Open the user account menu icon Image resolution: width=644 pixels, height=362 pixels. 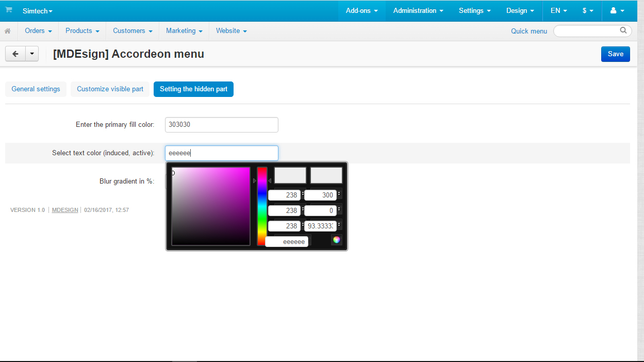point(617,10)
